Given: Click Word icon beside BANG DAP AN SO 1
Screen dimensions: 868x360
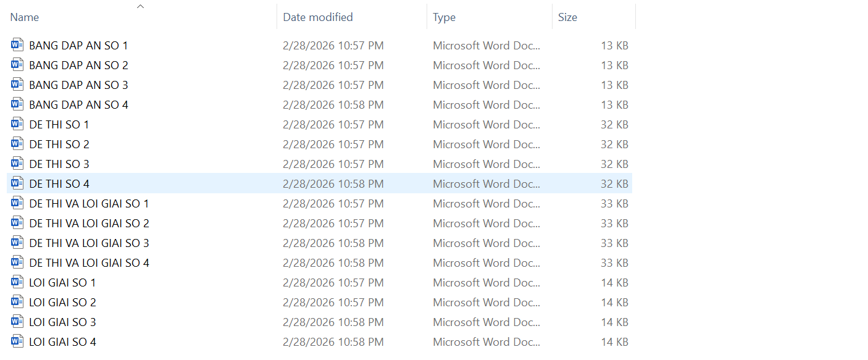Looking at the screenshot, I should pyautogui.click(x=17, y=45).
